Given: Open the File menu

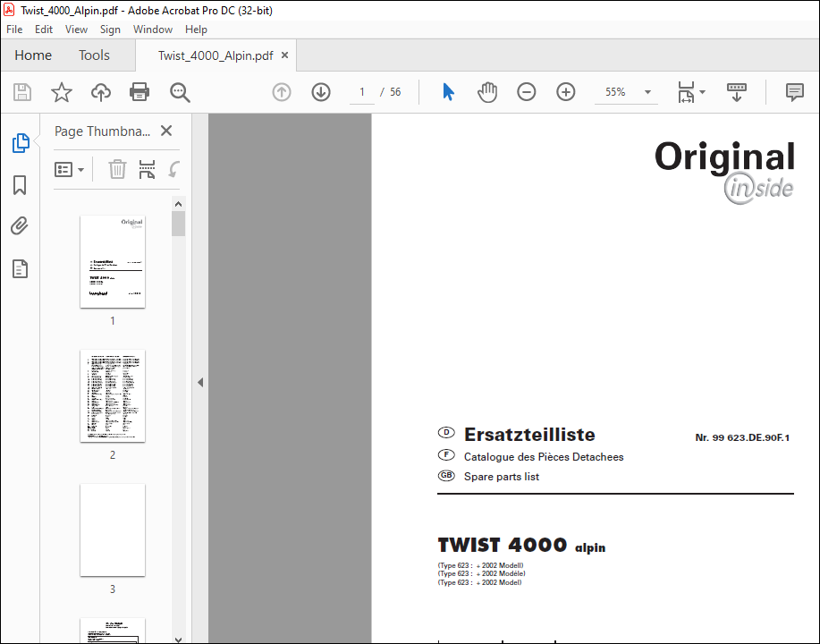Looking at the screenshot, I should click(14, 30).
